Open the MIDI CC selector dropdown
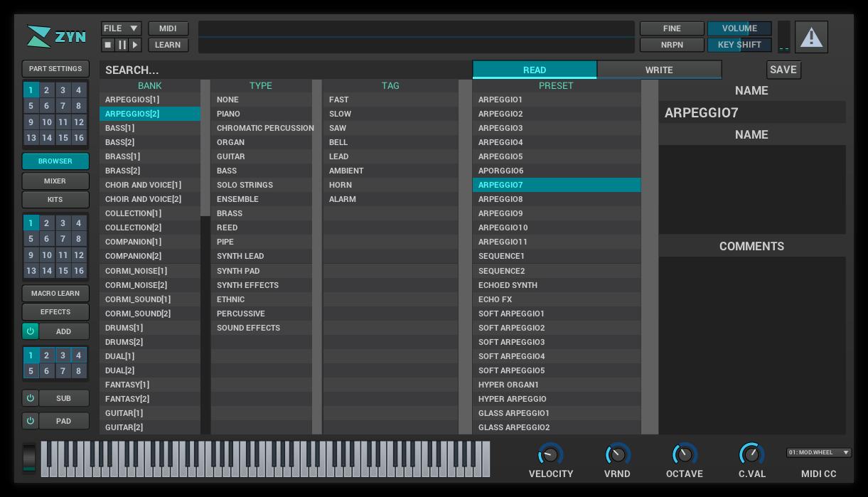868x497 pixels. 819,452
